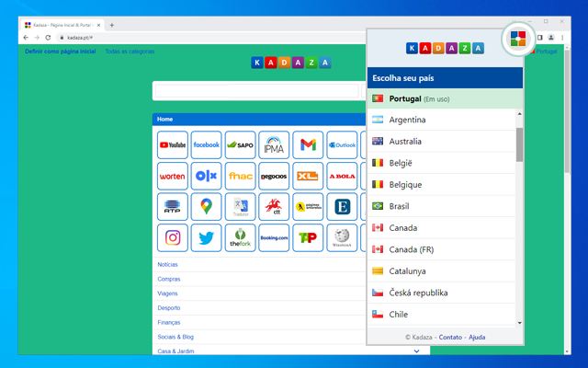
Task: Choose Australia from country list
Action: point(441,142)
